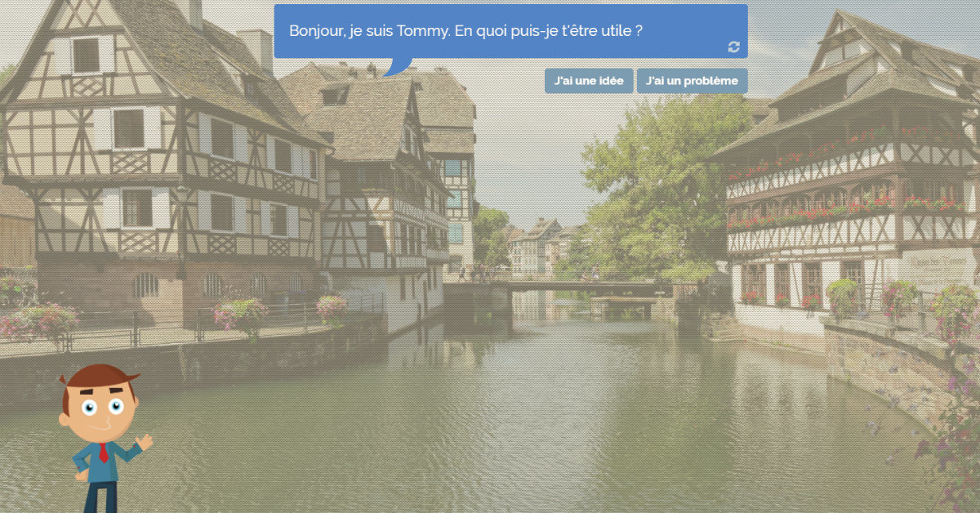This screenshot has width=980, height=513.
Task: Click the bridge crossing the canal
Action: point(555,288)
